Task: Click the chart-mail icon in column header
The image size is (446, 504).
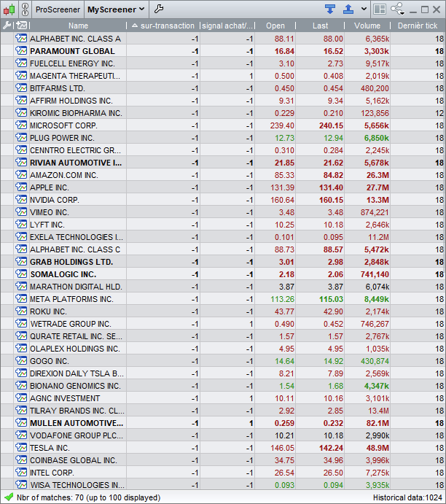Action: [x=22, y=26]
